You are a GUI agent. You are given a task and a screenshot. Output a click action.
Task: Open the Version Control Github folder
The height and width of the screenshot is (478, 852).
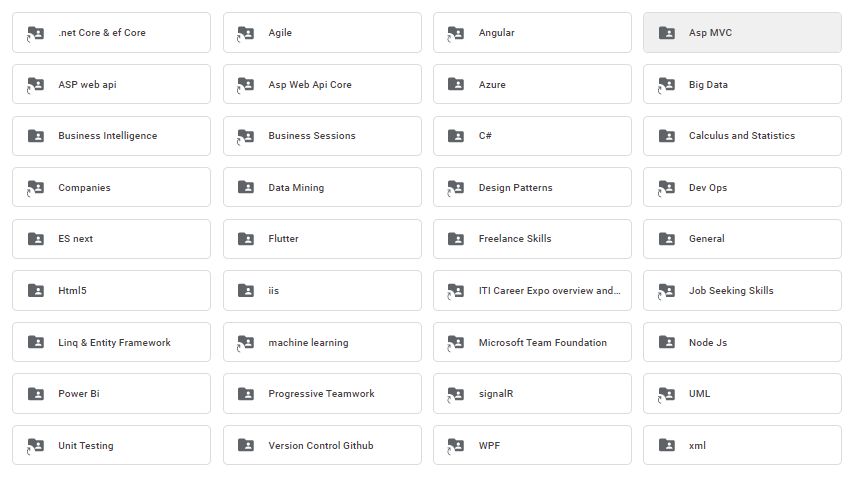coord(322,445)
